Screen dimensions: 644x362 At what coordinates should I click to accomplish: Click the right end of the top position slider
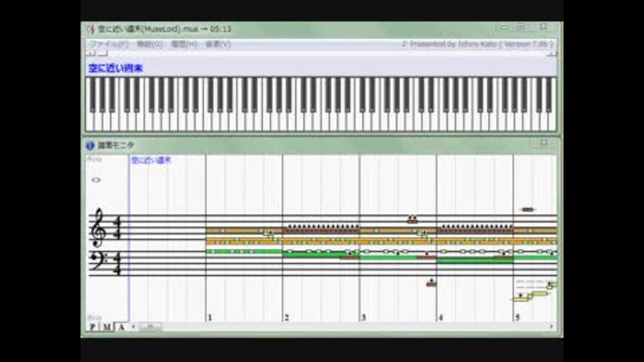tap(553, 54)
